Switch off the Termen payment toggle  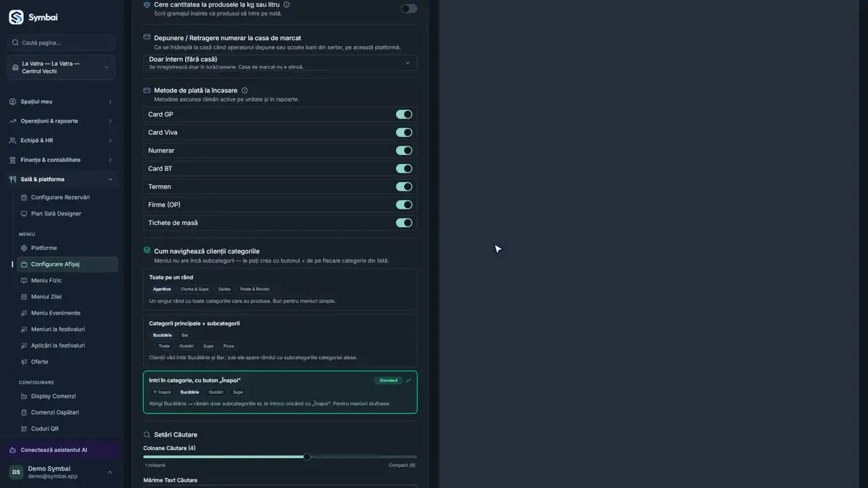pyautogui.click(x=404, y=186)
